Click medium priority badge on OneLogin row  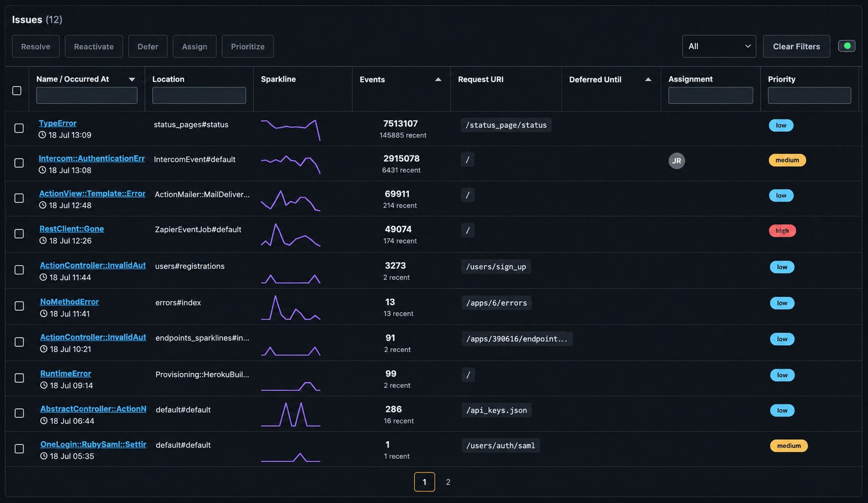[788, 446]
